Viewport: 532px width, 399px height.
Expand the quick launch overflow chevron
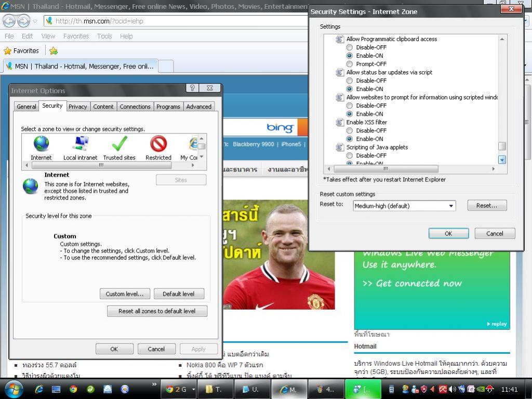(x=154, y=384)
